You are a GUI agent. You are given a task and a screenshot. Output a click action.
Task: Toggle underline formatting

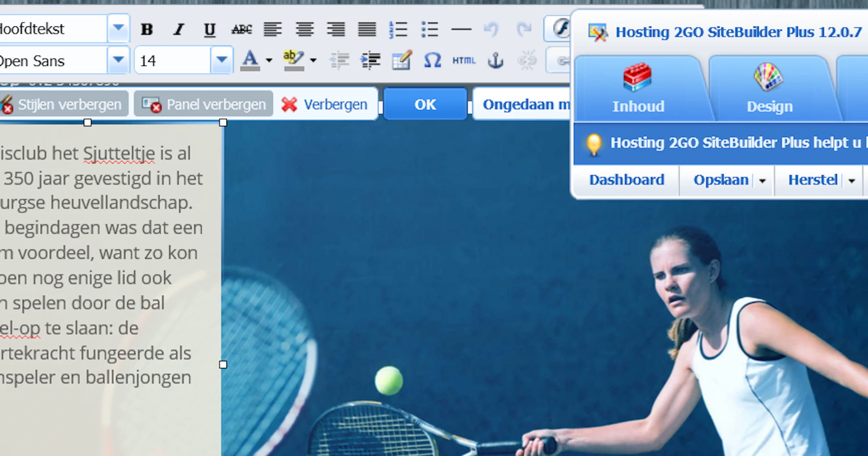[x=210, y=30]
